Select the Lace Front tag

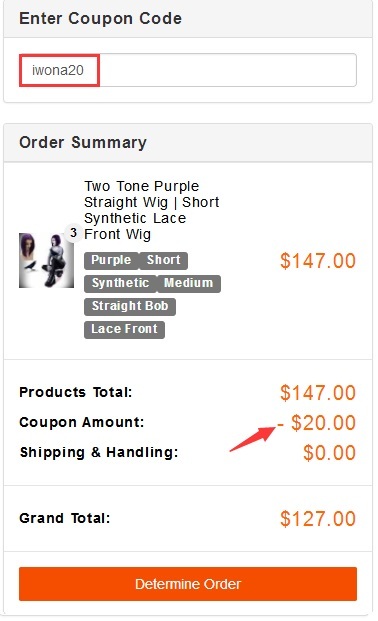point(124,329)
